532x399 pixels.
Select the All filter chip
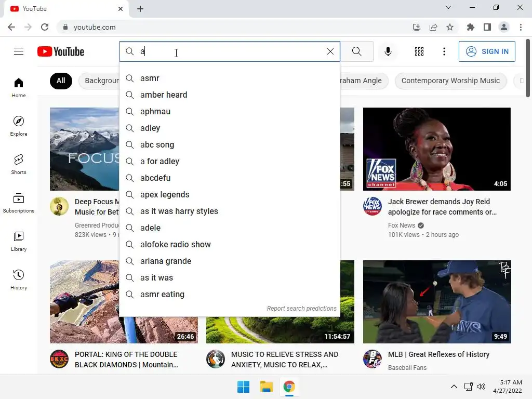(x=61, y=81)
